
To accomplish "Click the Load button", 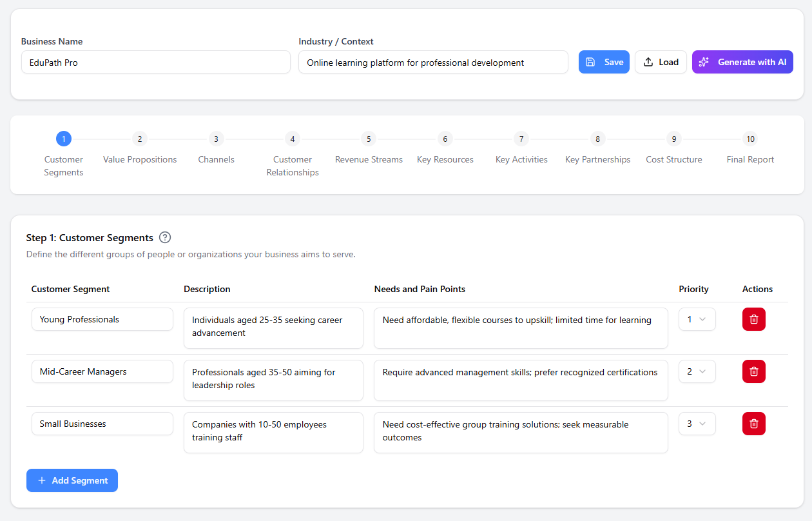I will pyautogui.click(x=661, y=61).
